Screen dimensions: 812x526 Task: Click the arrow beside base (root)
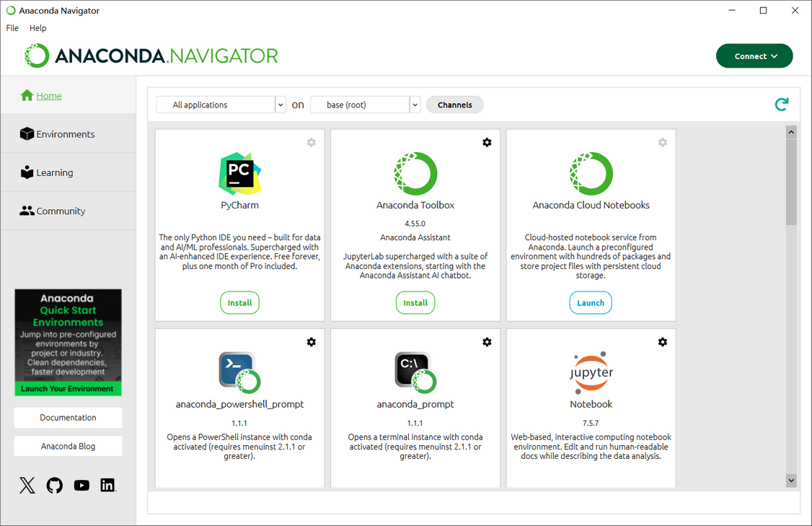[x=415, y=105]
